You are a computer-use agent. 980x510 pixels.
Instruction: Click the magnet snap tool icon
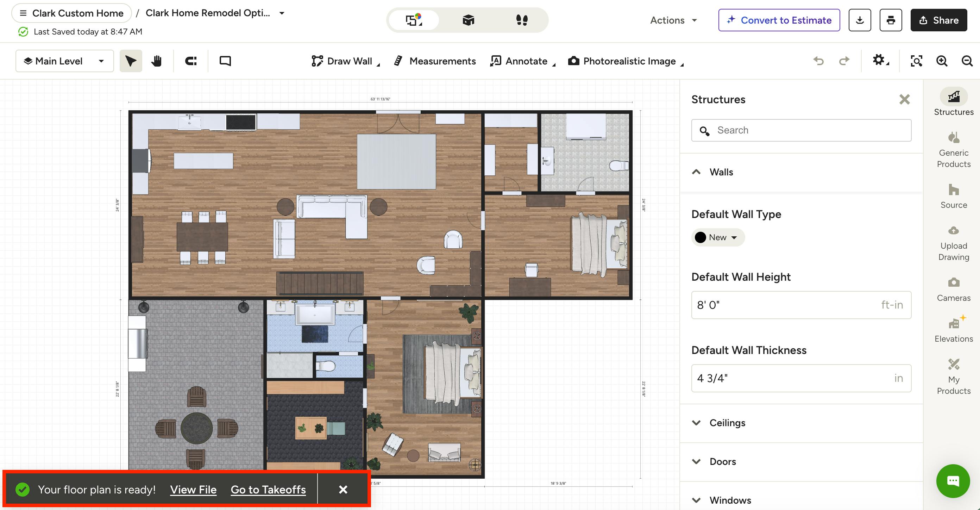[190, 61]
